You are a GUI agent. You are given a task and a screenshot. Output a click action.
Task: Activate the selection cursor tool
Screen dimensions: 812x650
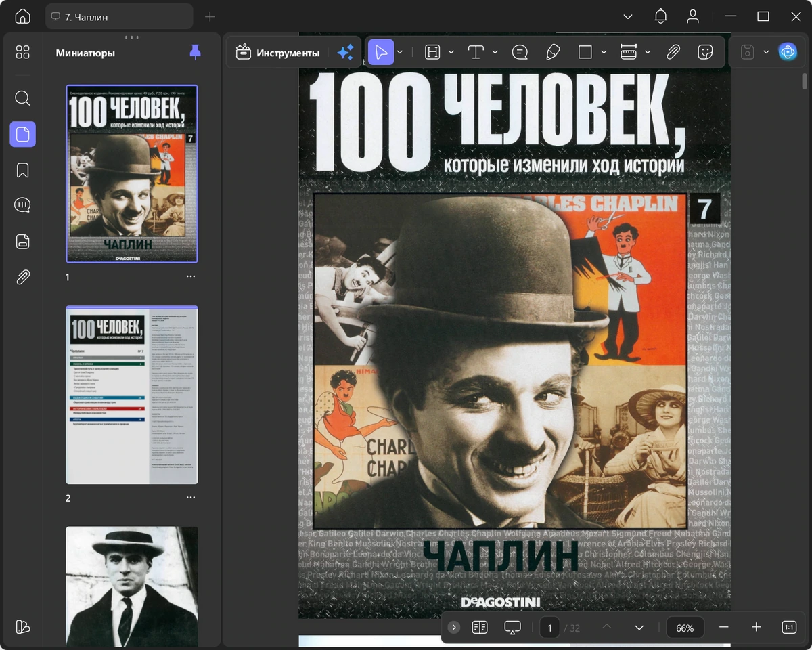pos(381,52)
